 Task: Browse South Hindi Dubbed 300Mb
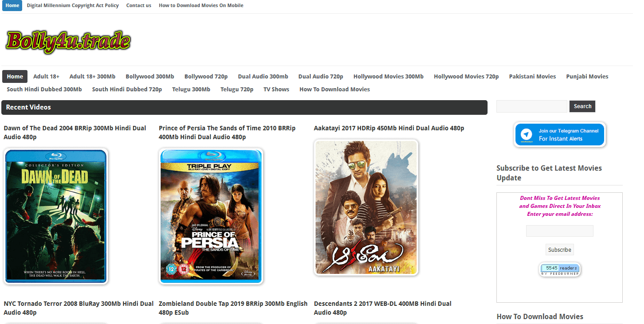click(44, 89)
